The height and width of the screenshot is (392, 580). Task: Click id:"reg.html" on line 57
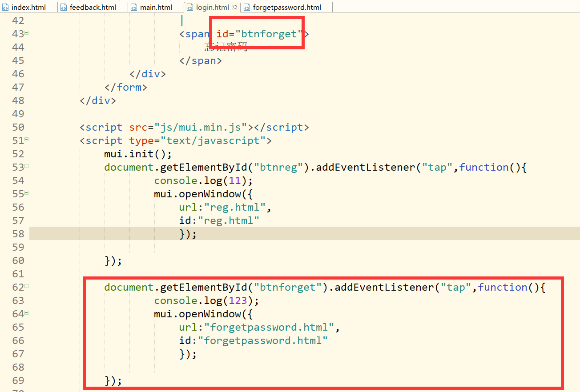[219, 220]
